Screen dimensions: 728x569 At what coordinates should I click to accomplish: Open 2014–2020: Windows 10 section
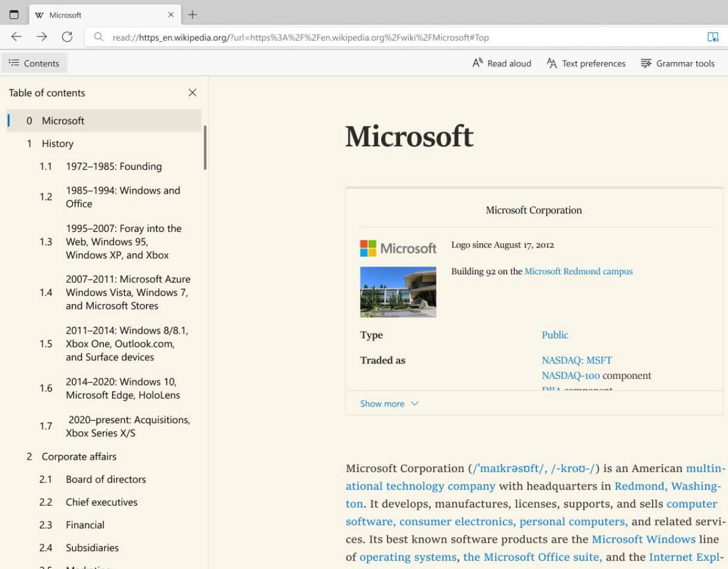point(122,388)
